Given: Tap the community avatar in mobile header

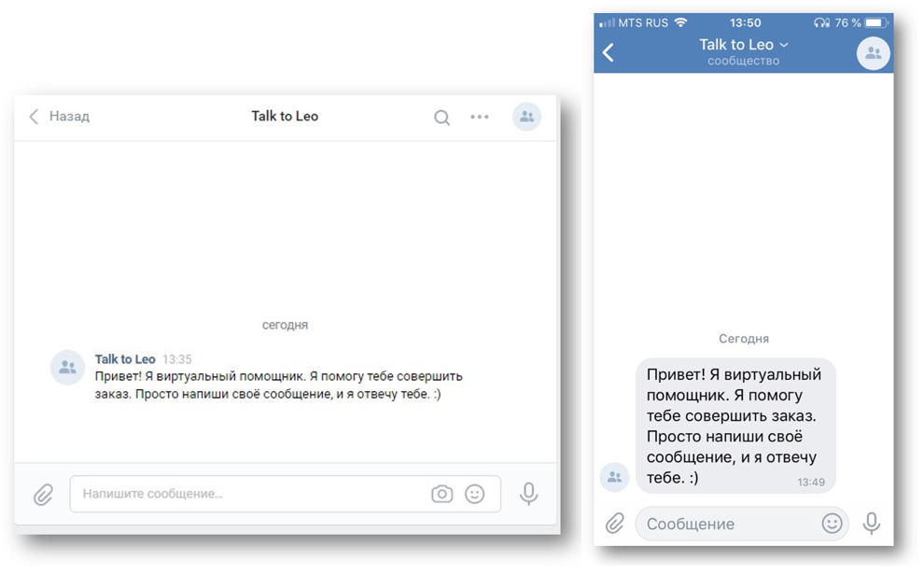Looking at the screenshot, I should [873, 53].
